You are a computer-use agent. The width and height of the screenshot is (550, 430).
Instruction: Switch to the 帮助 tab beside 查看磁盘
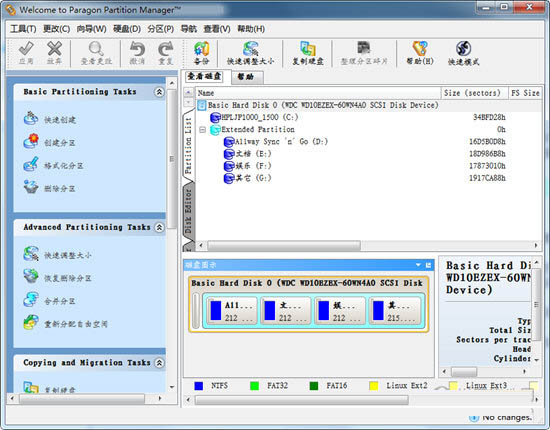click(246, 76)
